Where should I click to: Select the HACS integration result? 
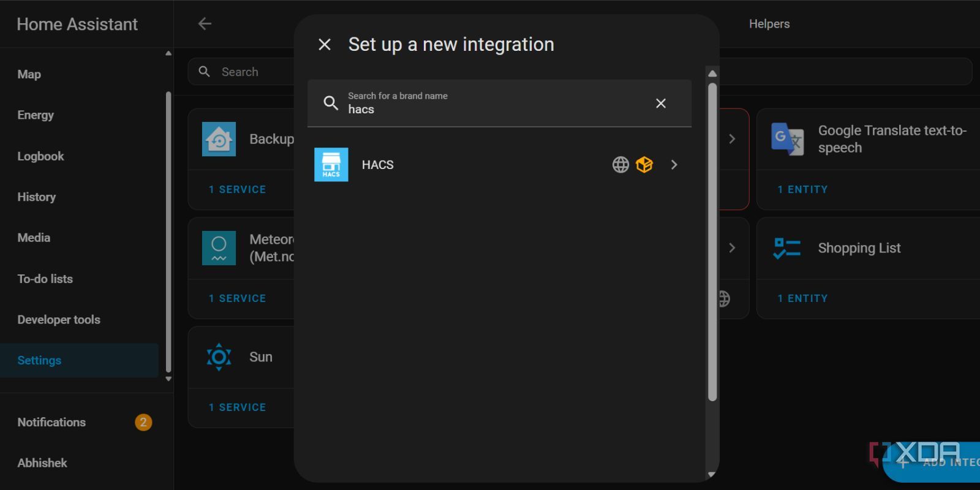coord(499,165)
